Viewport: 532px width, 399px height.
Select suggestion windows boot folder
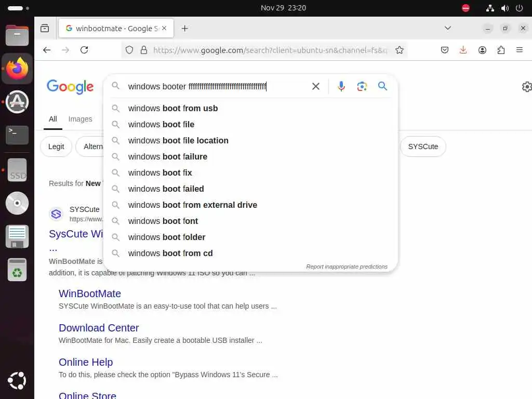pos(250,237)
